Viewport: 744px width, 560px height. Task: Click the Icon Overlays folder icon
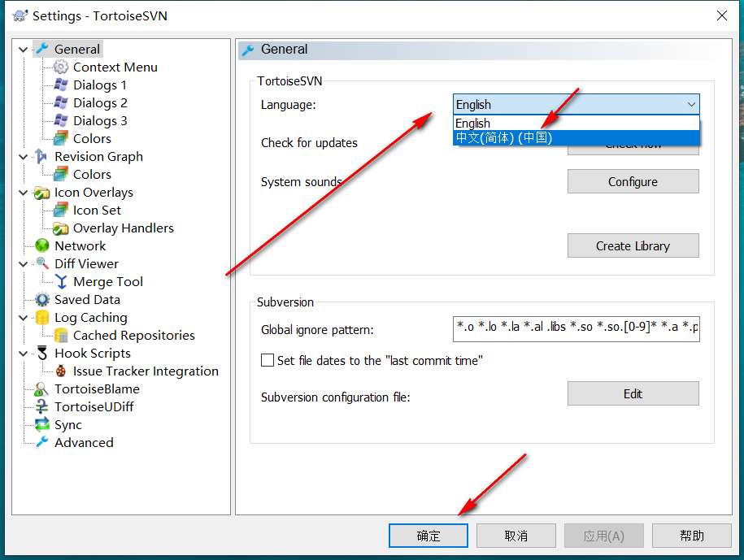tap(41, 193)
